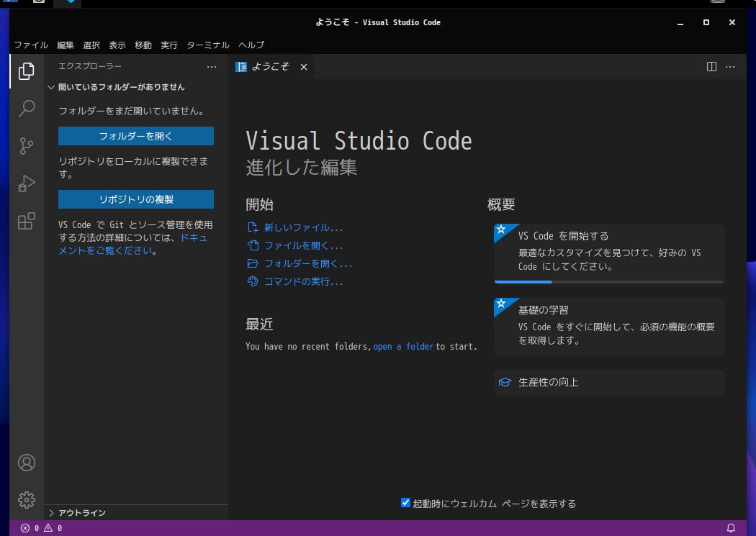The width and height of the screenshot is (756, 536).
Task: Open the Accounts icon in activity bar
Action: tap(27, 463)
